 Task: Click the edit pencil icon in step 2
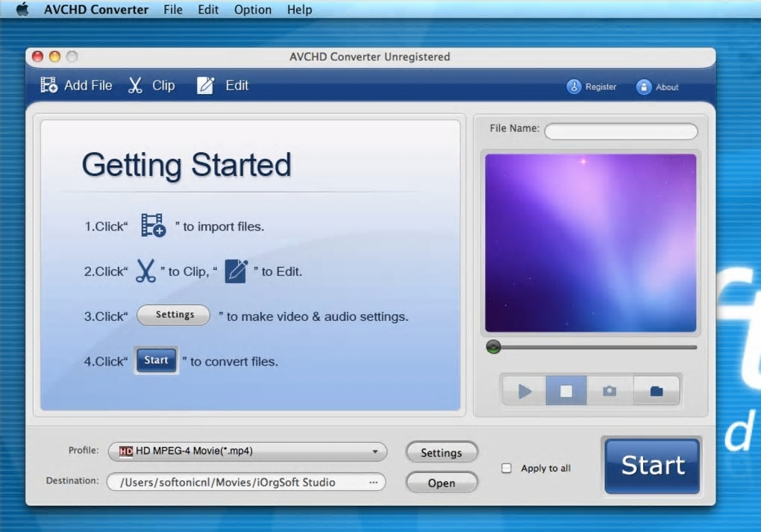[x=237, y=271]
